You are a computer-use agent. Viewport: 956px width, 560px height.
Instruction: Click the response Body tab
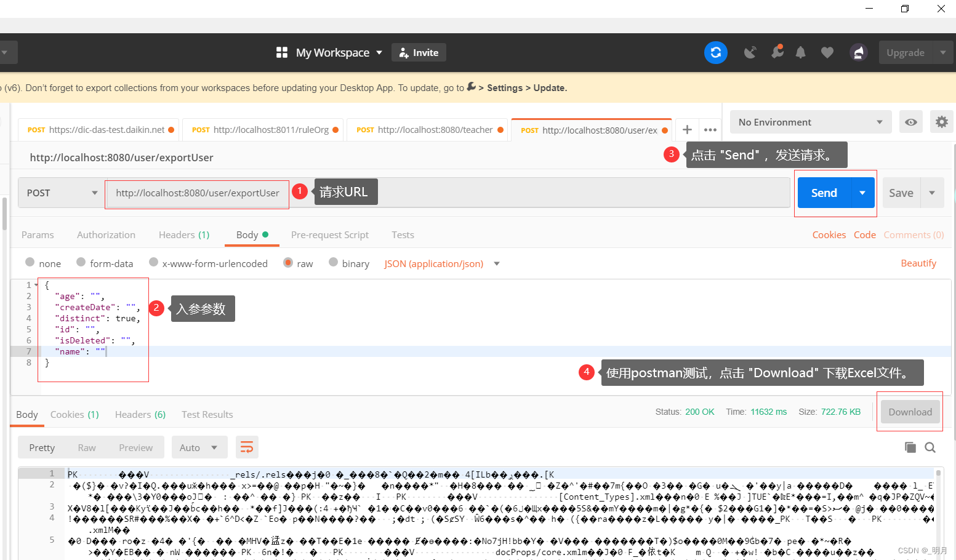(27, 414)
